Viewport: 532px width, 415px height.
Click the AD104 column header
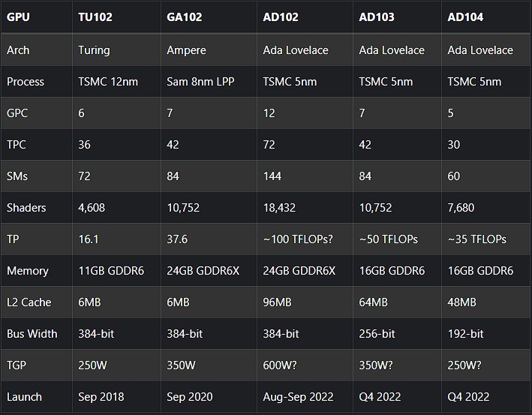coord(465,17)
